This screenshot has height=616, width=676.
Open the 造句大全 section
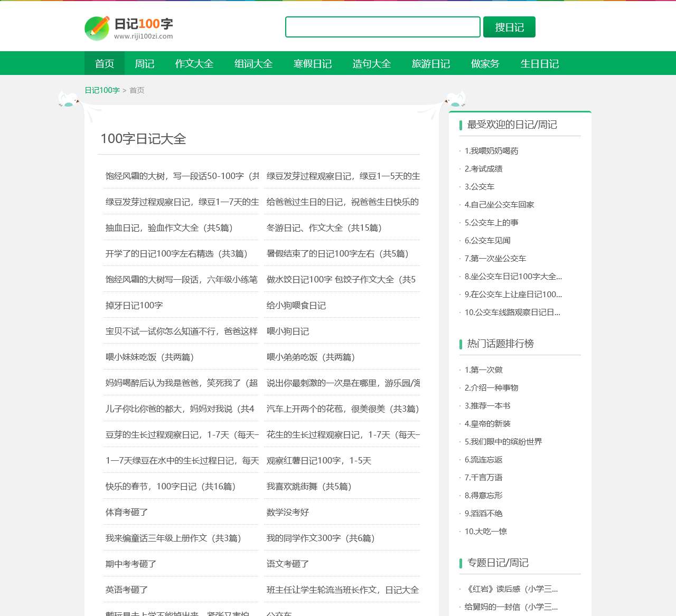(x=372, y=63)
